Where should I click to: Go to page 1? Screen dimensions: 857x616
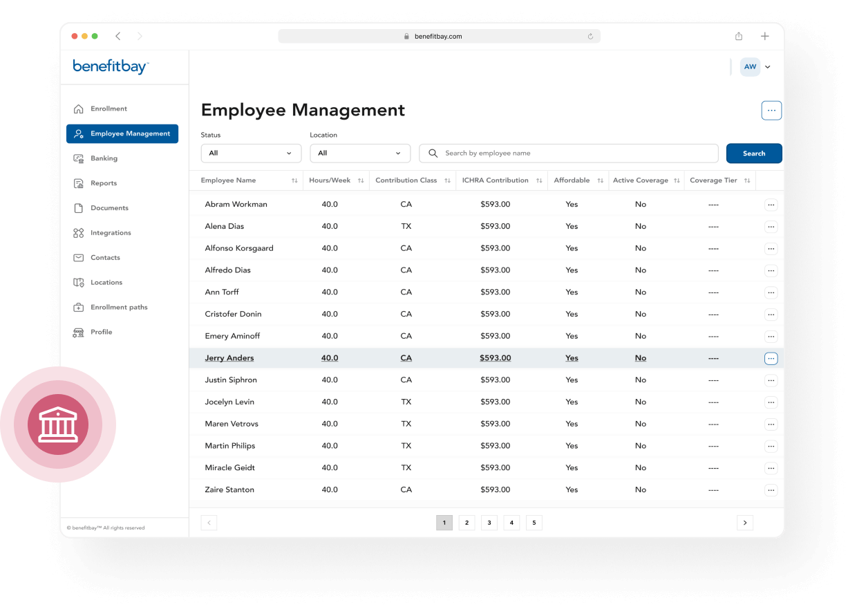[x=444, y=523]
